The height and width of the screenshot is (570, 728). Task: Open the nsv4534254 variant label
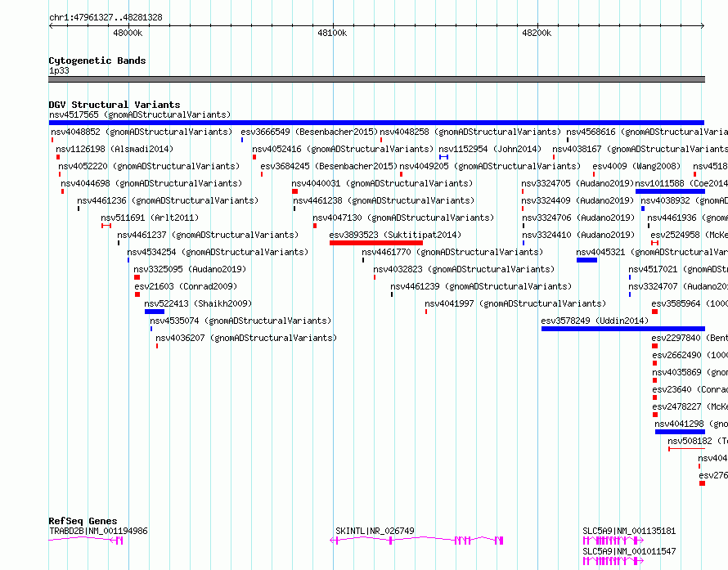pyautogui.click(x=218, y=252)
